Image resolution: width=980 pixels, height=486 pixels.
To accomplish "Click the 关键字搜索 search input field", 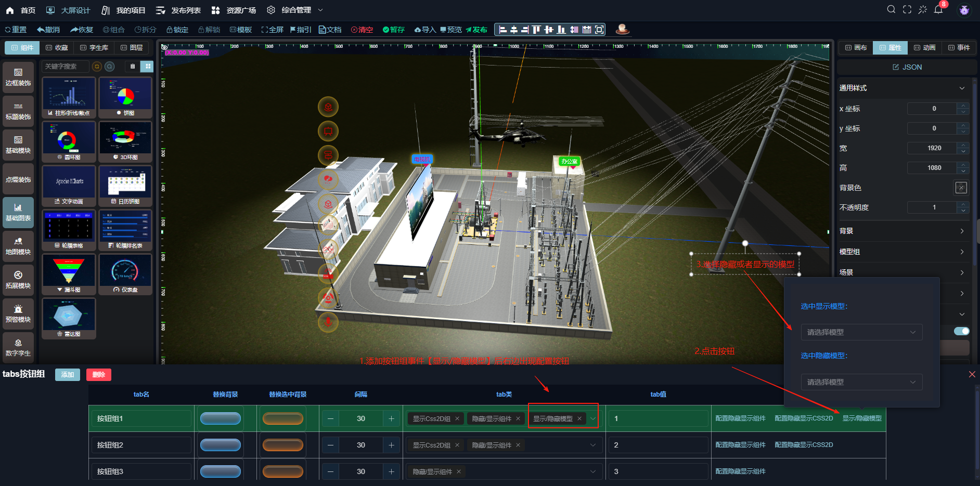I will (x=65, y=67).
